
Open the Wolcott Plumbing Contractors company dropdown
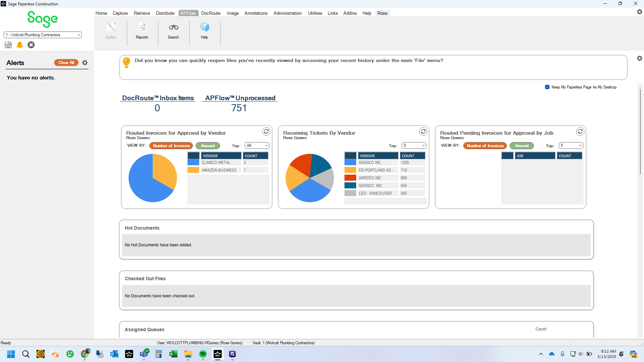click(43, 35)
